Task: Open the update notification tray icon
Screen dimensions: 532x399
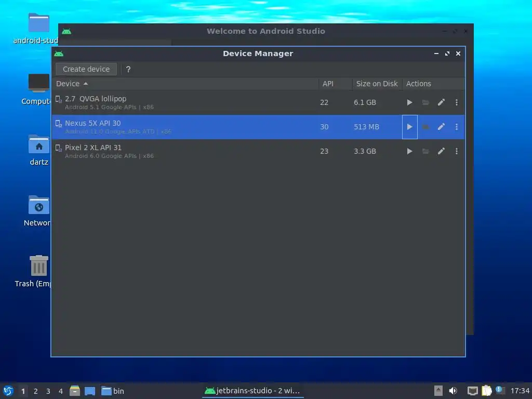Action: (x=500, y=390)
